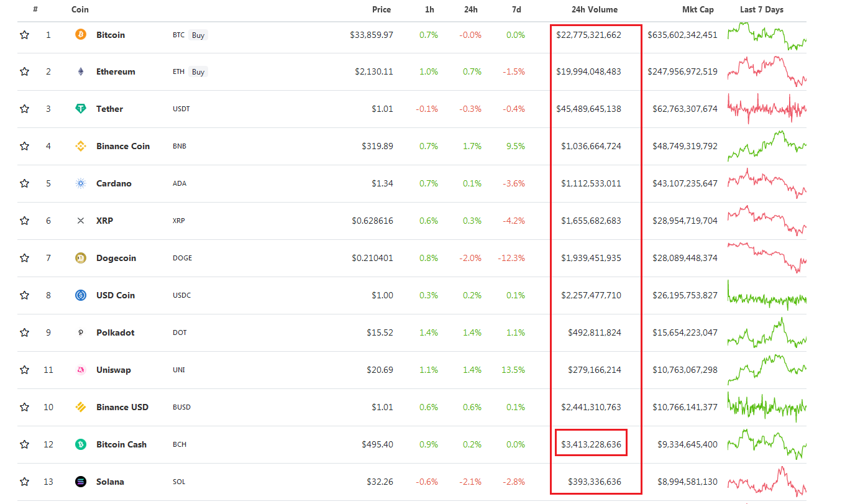The height and width of the screenshot is (504, 850).
Task: Click Ethereum market cap $247,956,972,519
Action: pos(682,72)
